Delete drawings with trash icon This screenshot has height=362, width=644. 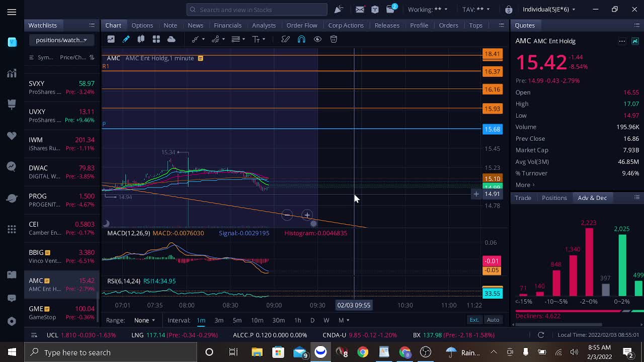pyautogui.click(x=334, y=39)
